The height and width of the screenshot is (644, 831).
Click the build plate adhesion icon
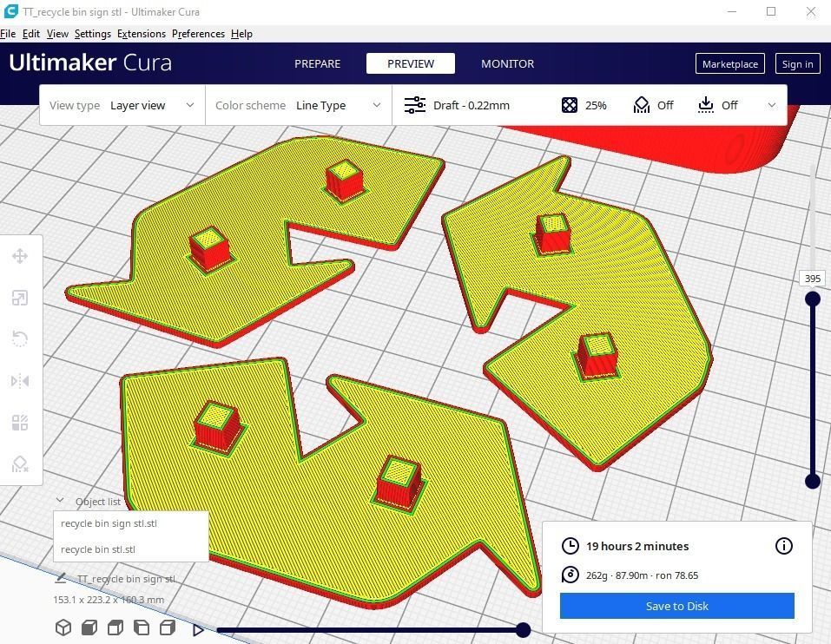[705, 105]
